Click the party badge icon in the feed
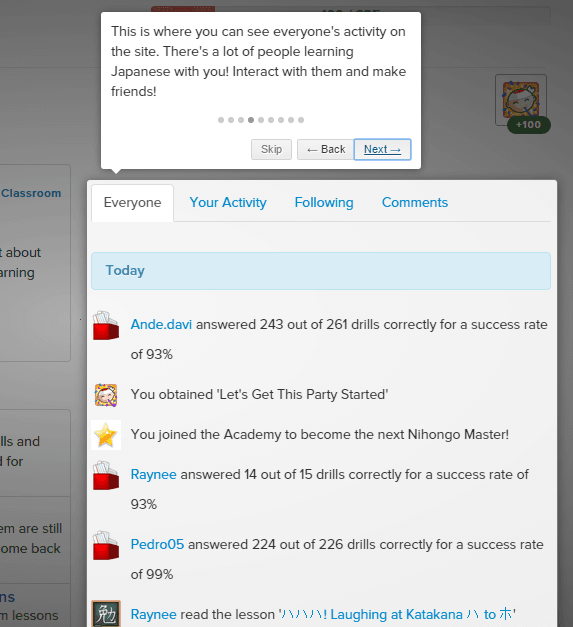 (106, 395)
